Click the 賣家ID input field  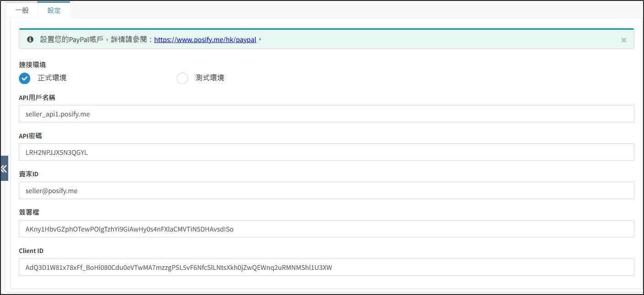(326, 191)
